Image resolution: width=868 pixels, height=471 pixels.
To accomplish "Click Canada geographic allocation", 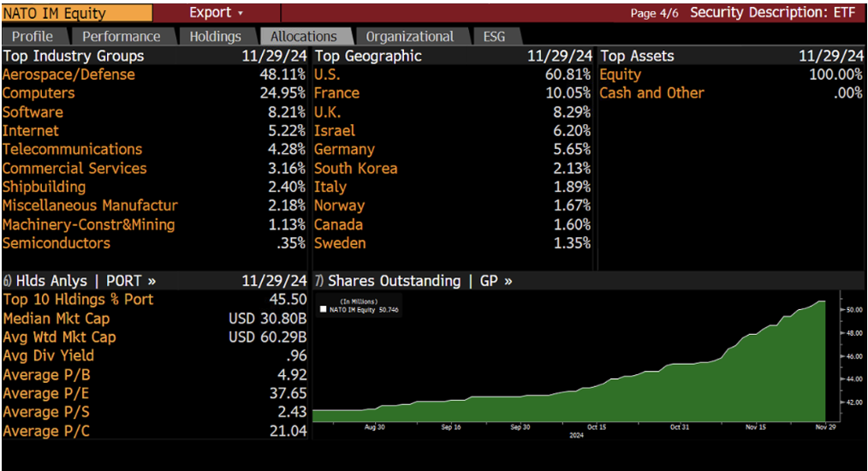I will [452, 224].
